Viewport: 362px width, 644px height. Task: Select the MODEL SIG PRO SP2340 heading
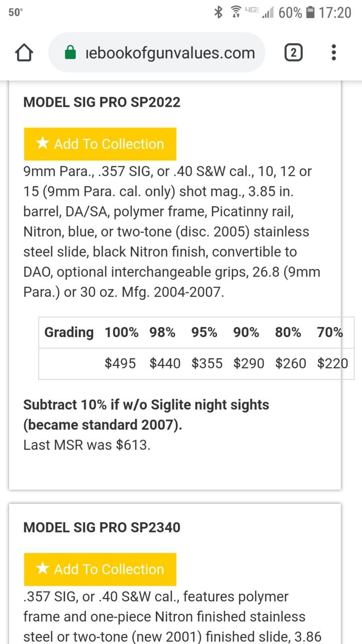(x=102, y=527)
